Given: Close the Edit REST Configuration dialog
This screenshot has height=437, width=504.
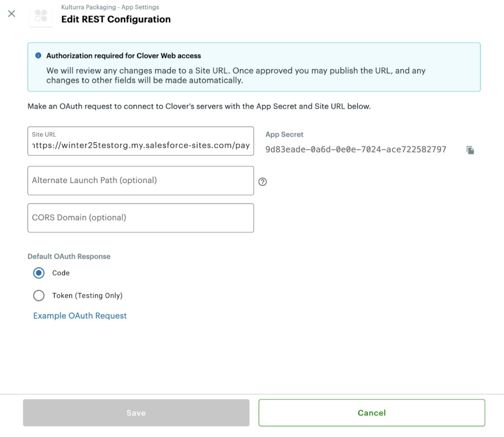Looking at the screenshot, I should click(11, 13).
